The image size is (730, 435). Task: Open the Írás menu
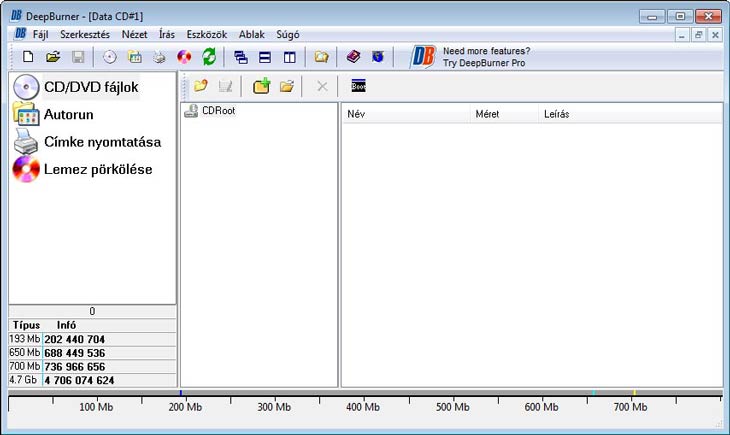pyautogui.click(x=167, y=34)
